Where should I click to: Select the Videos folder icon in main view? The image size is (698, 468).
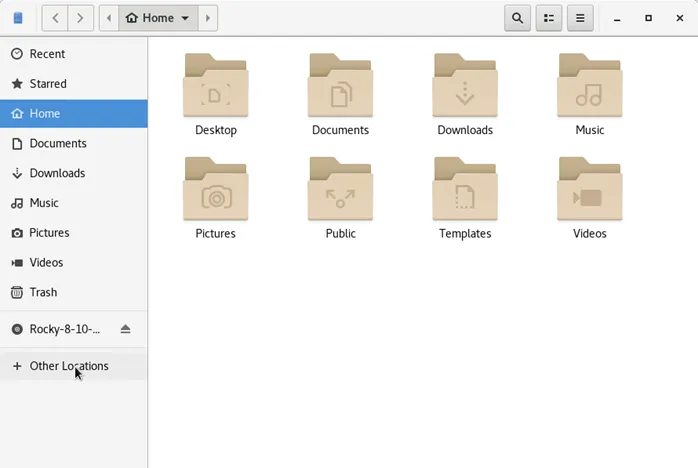590,189
